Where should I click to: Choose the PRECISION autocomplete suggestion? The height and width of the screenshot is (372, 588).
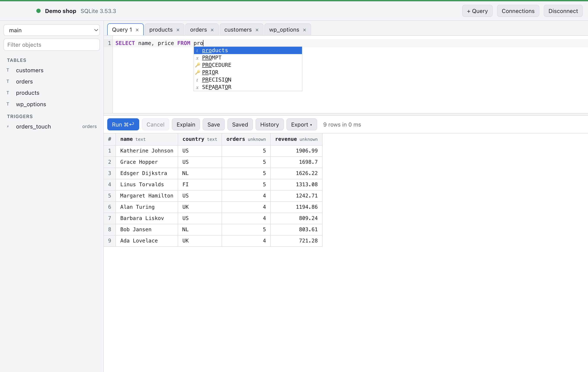point(248,80)
